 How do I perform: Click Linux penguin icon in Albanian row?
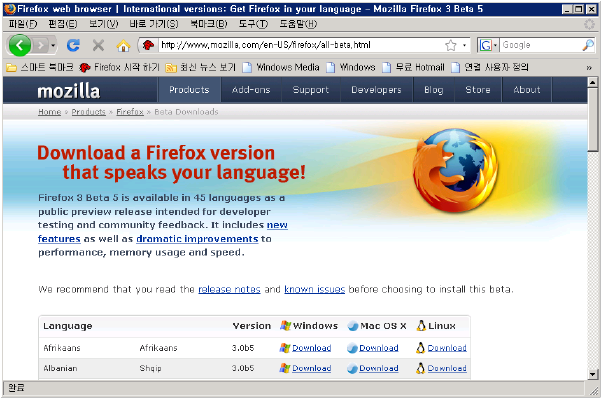(420, 368)
